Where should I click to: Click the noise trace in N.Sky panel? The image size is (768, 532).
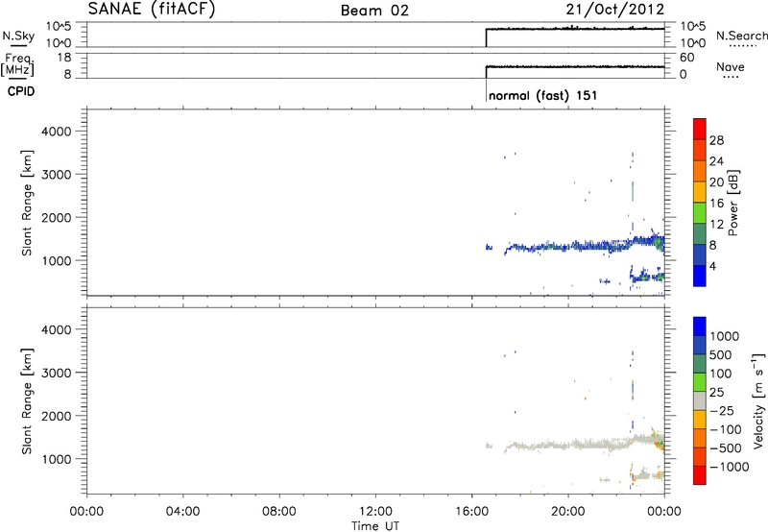pos(575,29)
